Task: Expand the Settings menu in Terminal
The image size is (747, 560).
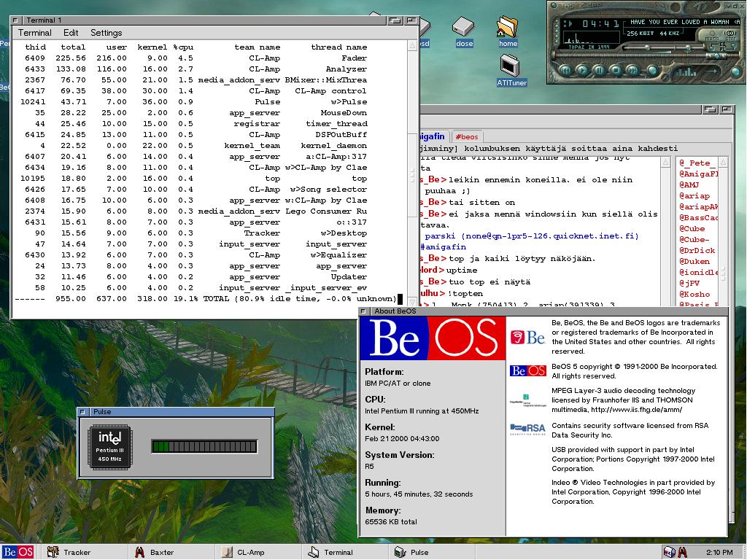Action: [106, 33]
